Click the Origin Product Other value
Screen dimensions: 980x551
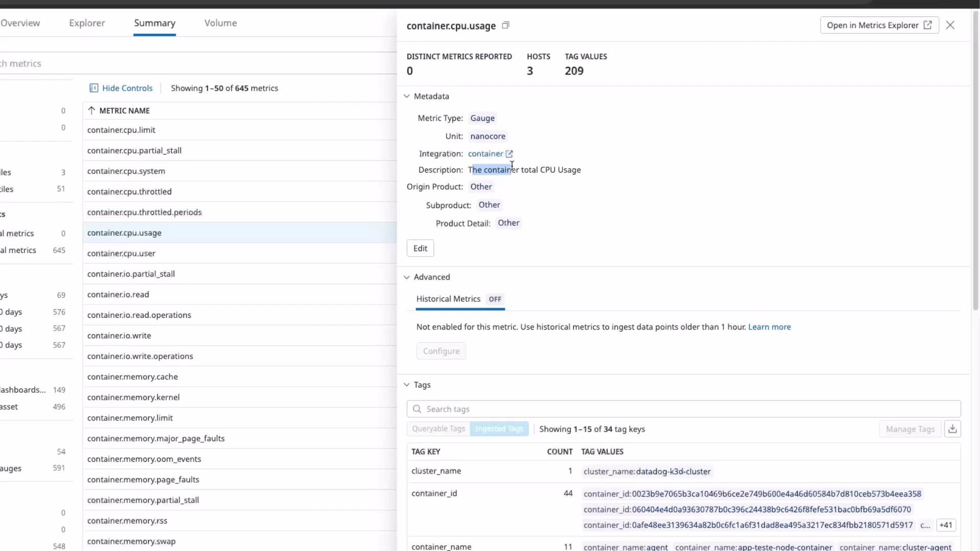click(481, 187)
